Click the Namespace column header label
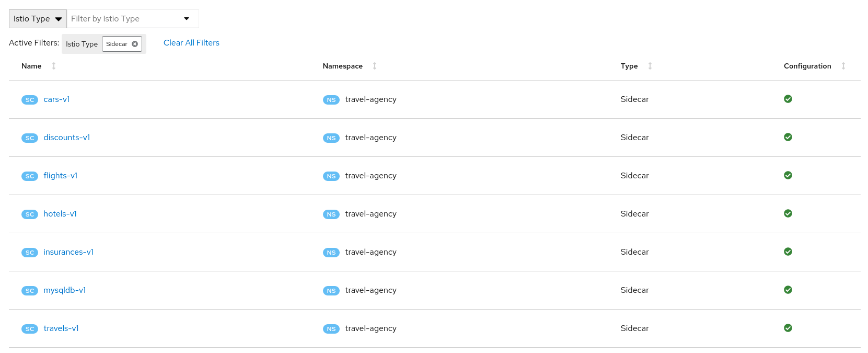The image size is (868, 353). pyautogui.click(x=343, y=66)
